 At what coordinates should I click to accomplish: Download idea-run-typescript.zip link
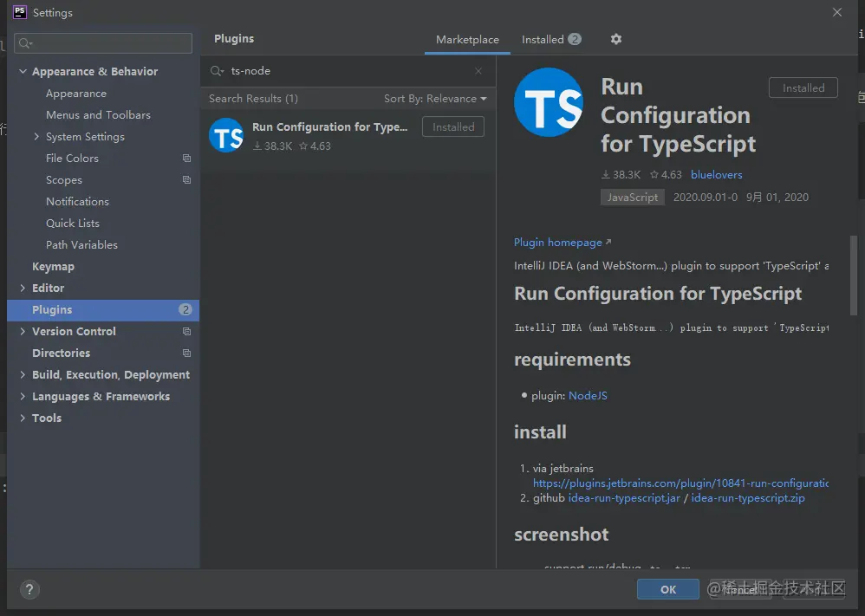[x=747, y=498]
